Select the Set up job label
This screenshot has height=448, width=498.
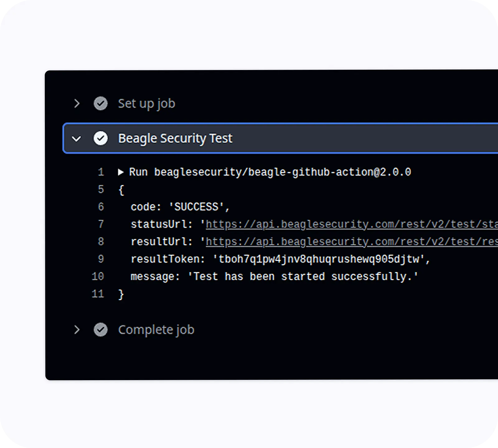tap(147, 104)
